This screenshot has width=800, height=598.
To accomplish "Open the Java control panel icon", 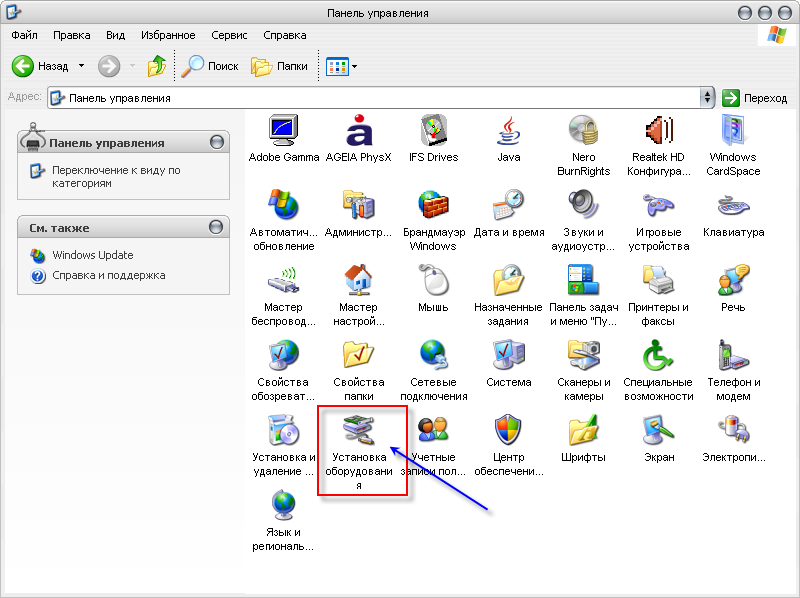I will (509, 138).
